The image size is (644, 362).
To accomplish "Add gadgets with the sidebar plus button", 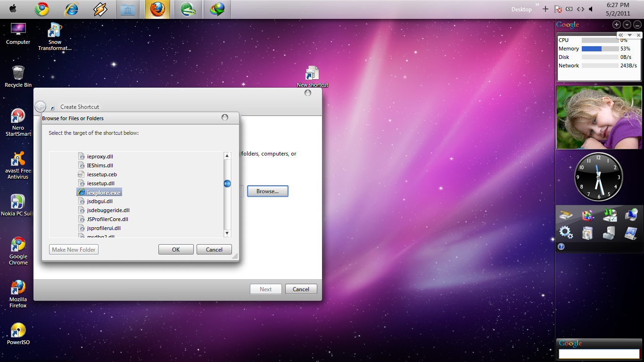I will tap(616, 25).
